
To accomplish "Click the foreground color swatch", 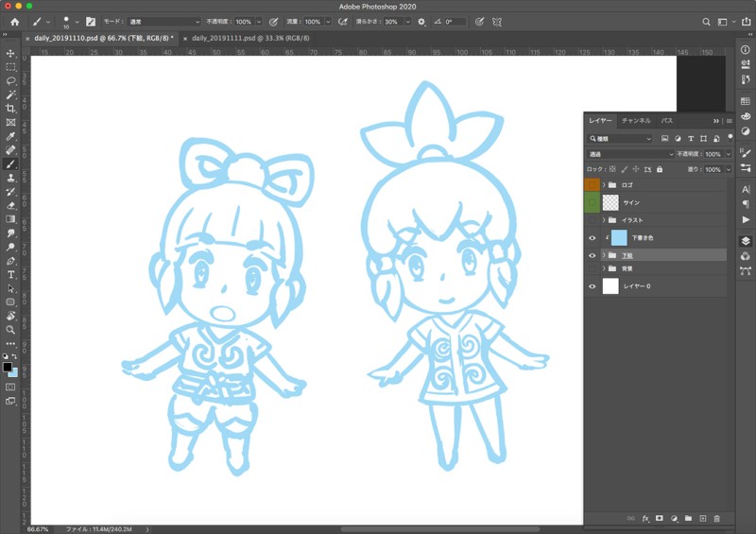I will point(8,367).
